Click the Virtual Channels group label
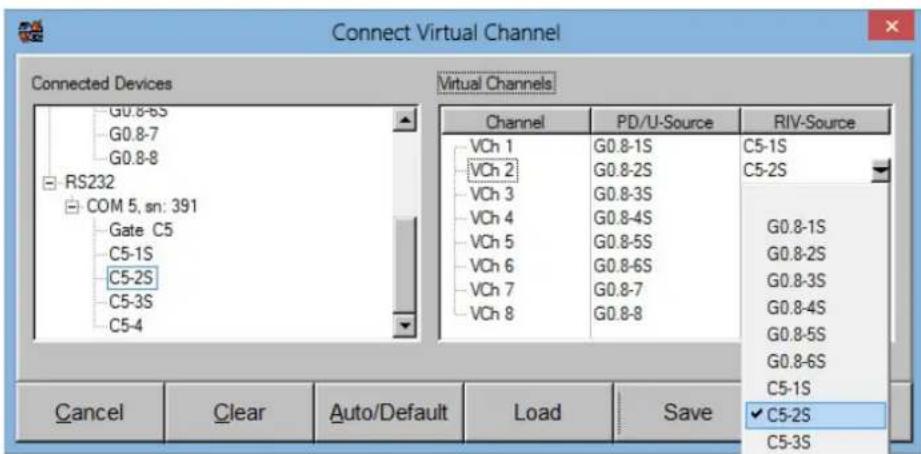The height and width of the screenshot is (454, 921). tap(495, 84)
